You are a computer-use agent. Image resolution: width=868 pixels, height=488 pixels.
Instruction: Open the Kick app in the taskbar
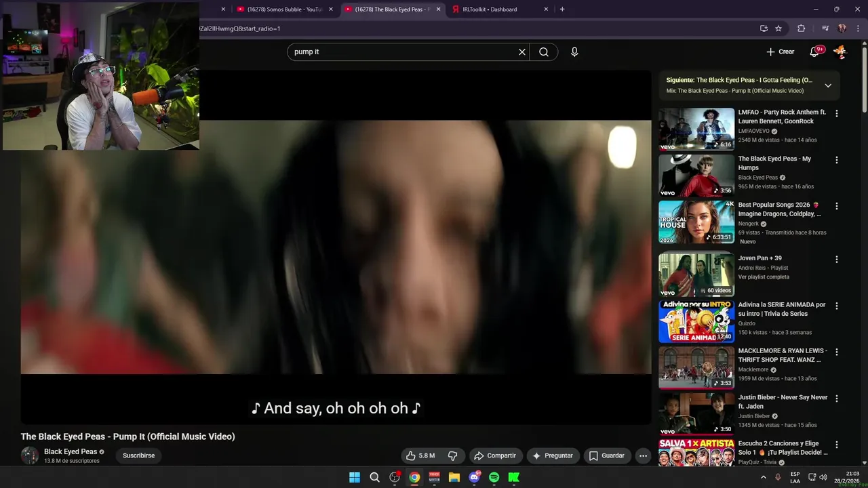tap(514, 477)
